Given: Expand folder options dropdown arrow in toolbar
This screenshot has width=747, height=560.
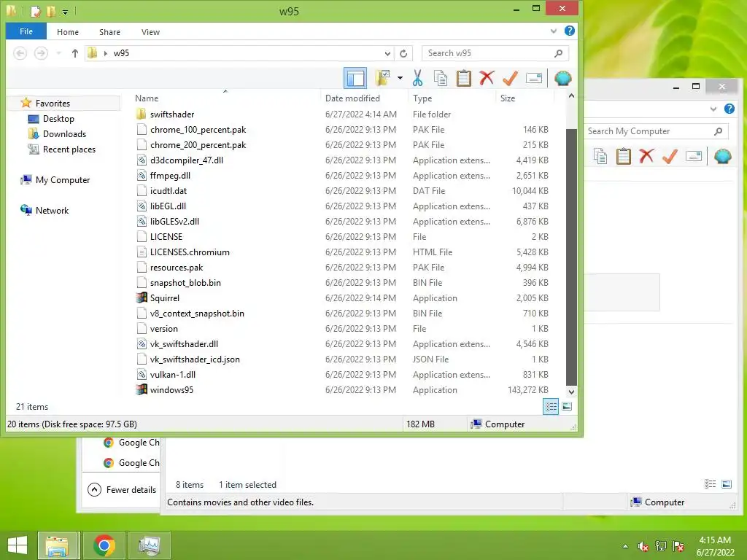Looking at the screenshot, I should click(400, 78).
